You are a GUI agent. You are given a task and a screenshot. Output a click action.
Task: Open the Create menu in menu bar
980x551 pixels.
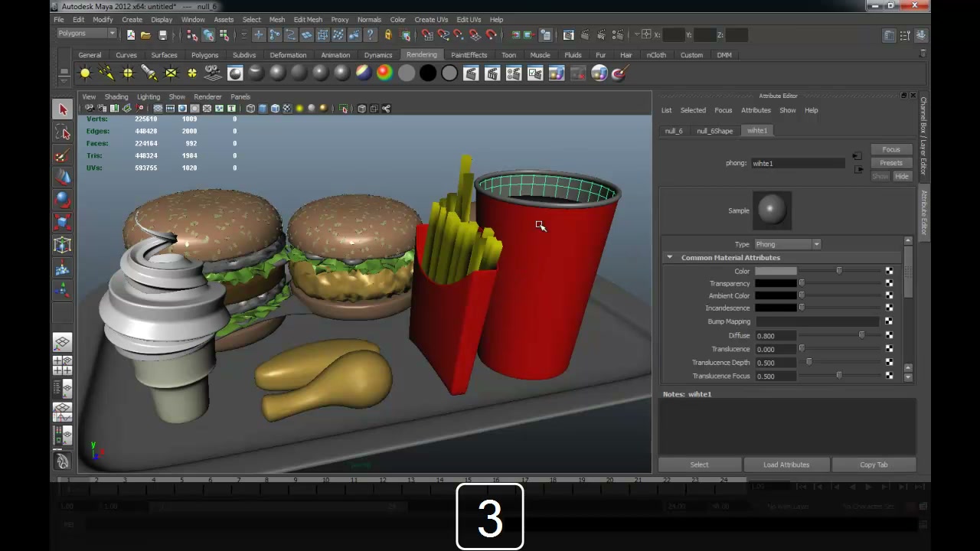click(x=132, y=19)
